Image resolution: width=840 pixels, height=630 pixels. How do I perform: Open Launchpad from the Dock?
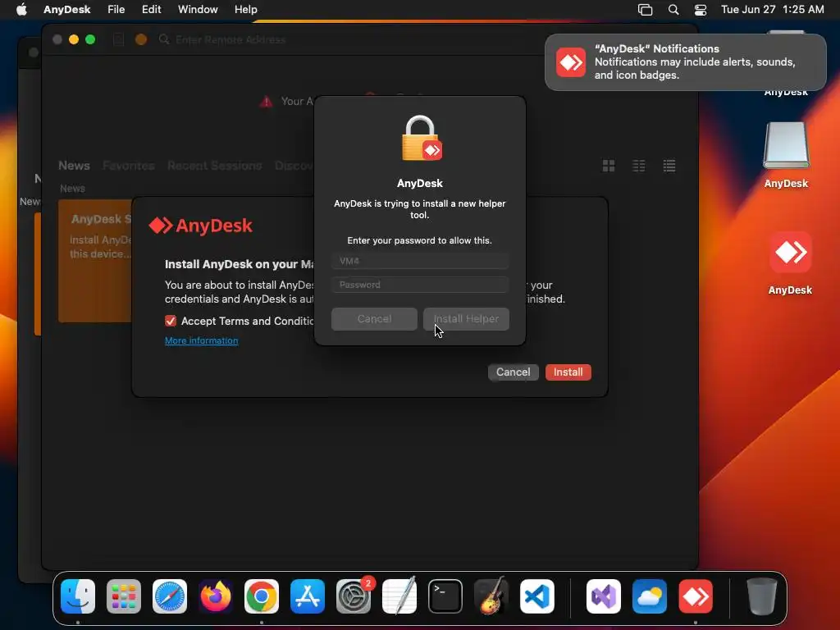click(x=124, y=596)
